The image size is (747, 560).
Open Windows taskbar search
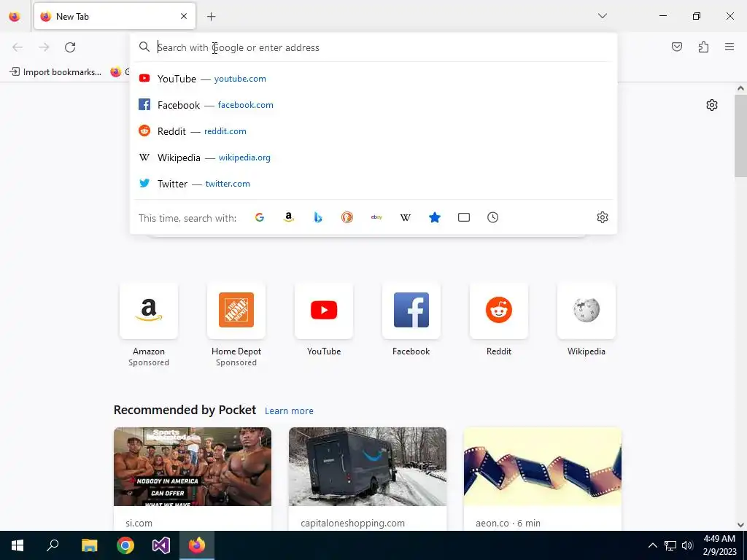tap(53, 545)
